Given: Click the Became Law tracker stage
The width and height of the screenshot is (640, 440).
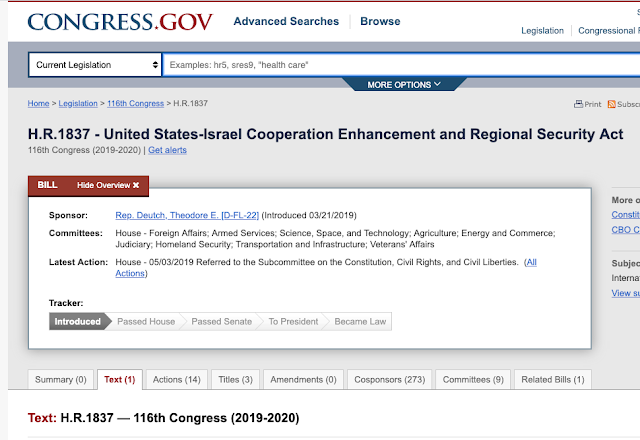Looking at the screenshot, I should [x=360, y=322].
